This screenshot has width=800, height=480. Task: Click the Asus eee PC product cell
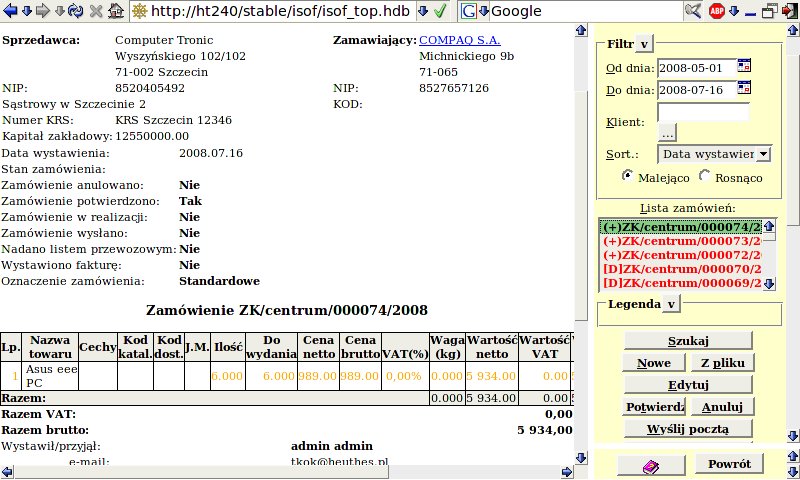(x=52, y=376)
